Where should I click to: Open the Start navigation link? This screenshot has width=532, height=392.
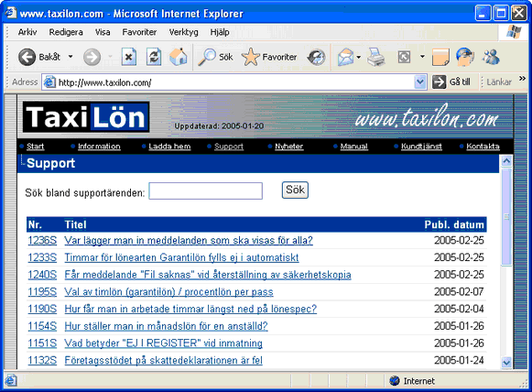point(36,147)
